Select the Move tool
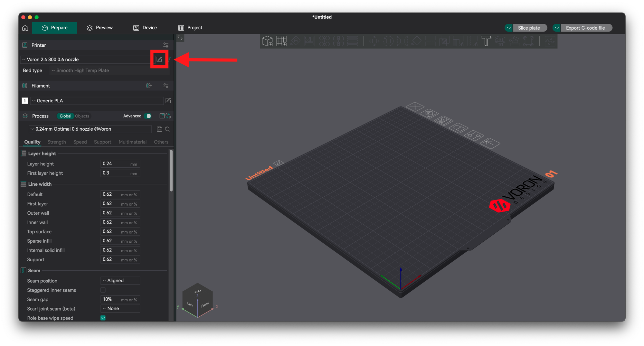The width and height of the screenshot is (644, 346). (x=374, y=41)
